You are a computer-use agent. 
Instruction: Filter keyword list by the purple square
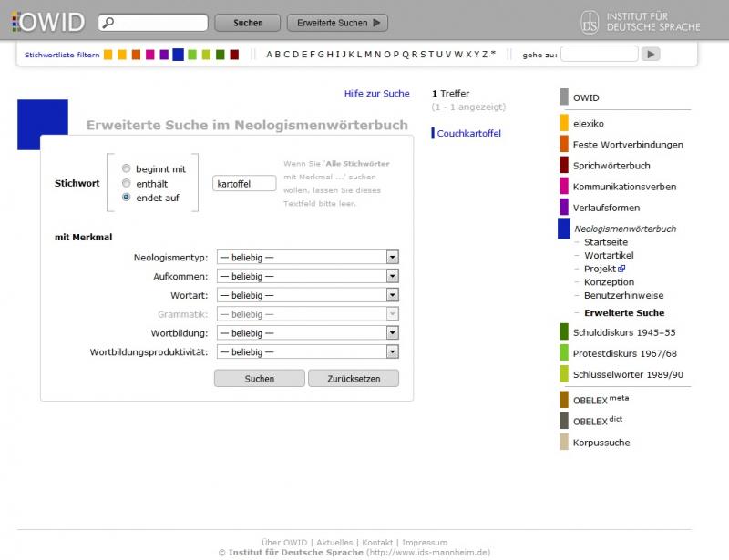[164, 55]
